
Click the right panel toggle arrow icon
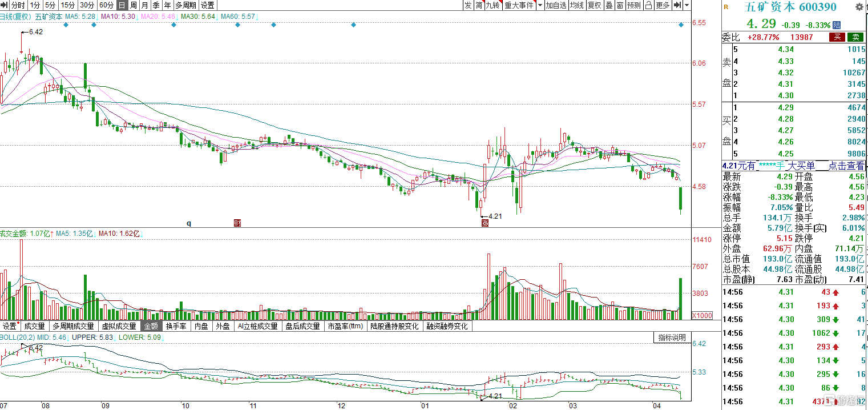click(677, 5)
